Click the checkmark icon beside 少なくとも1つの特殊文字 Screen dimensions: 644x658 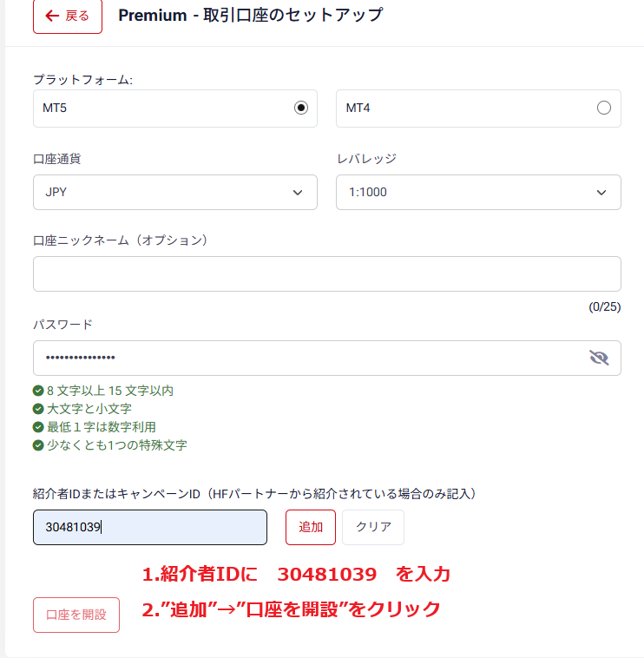pyautogui.click(x=38, y=445)
